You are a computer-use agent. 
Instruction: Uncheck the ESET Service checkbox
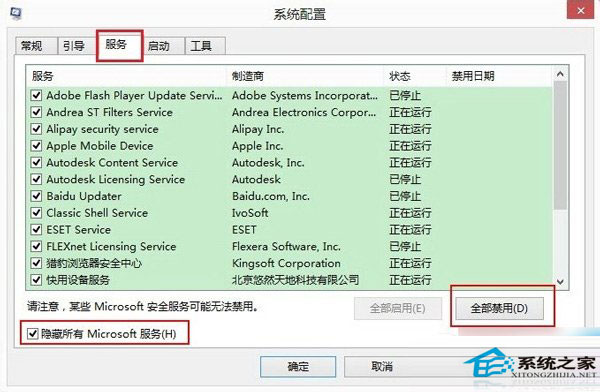(36, 230)
